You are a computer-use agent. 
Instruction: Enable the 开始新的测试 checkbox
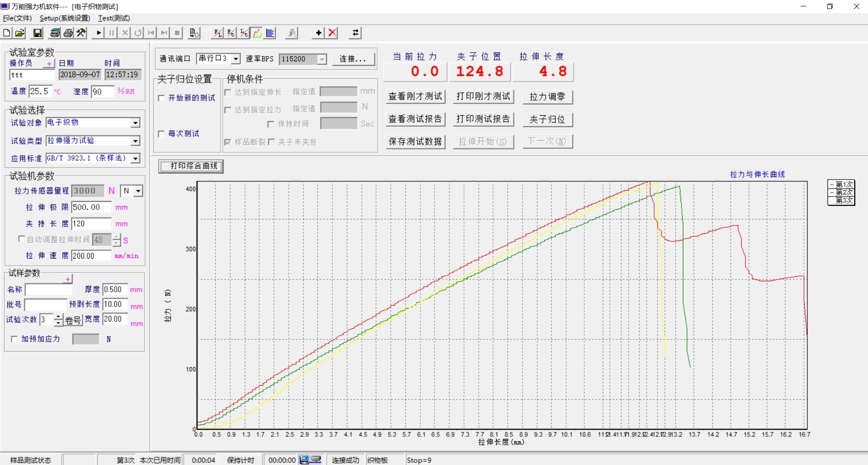point(161,98)
